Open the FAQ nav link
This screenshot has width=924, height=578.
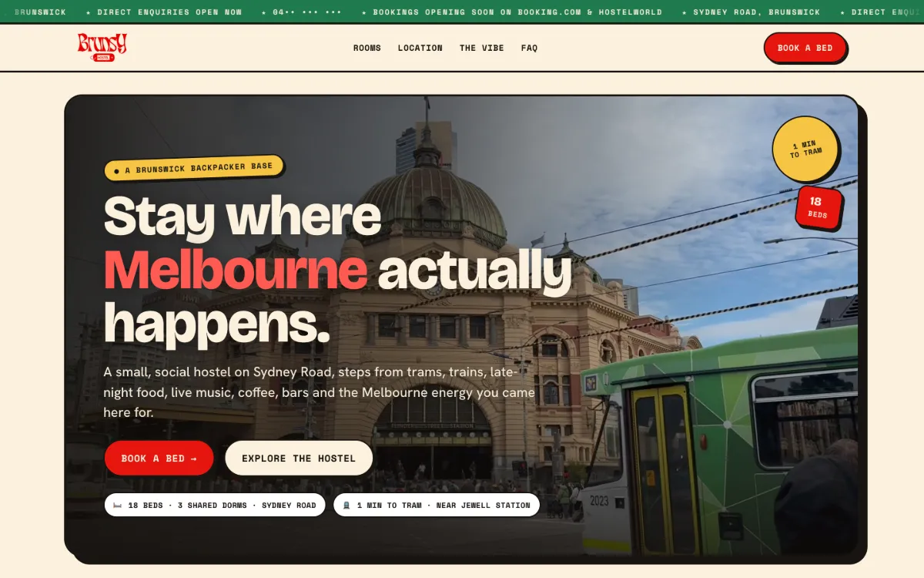coord(529,48)
